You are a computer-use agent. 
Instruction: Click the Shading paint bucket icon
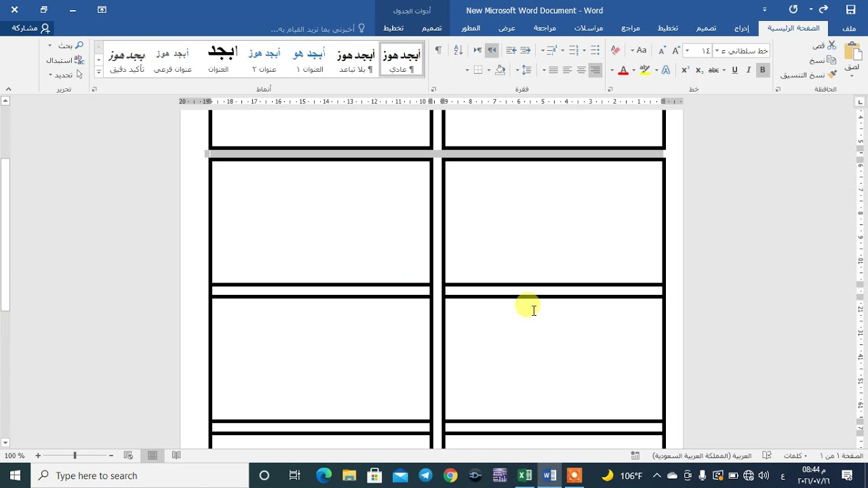[x=500, y=70]
